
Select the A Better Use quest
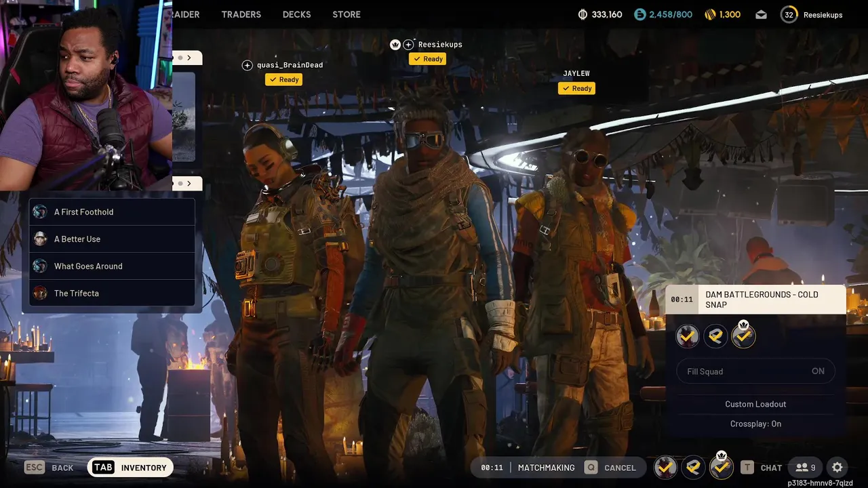pos(112,239)
